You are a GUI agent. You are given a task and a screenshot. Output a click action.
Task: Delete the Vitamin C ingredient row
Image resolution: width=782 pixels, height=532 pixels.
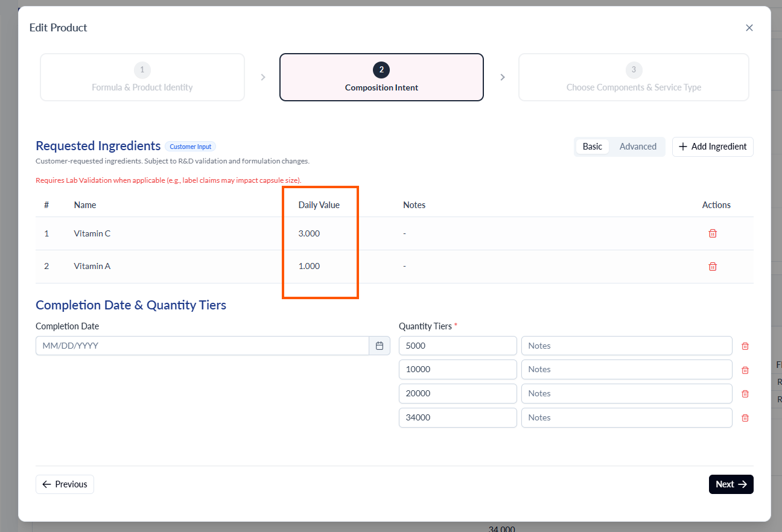click(713, 233)
